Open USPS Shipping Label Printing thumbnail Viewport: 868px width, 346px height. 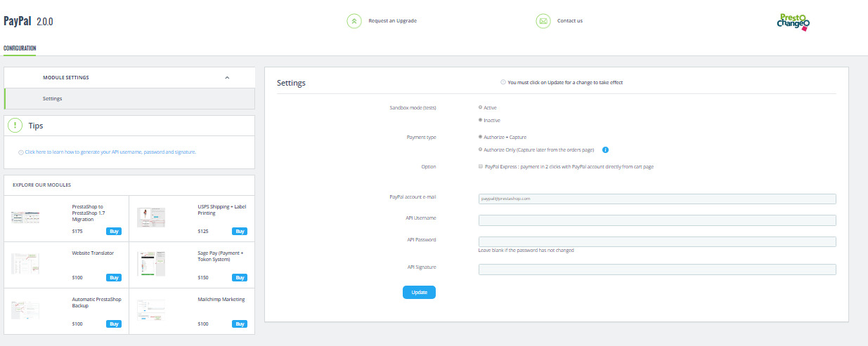point(151,218)
